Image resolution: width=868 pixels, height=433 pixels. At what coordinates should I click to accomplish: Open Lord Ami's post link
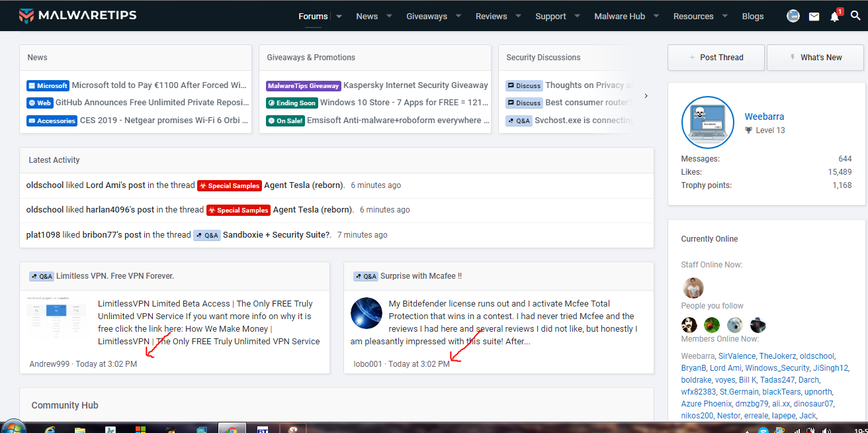pyautogui.click(x=115, y=185)
